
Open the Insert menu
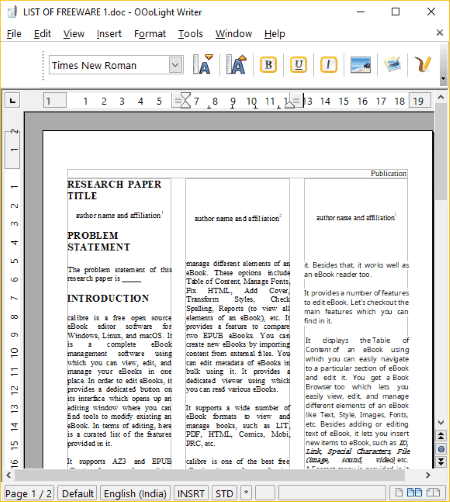coord(109,34)
